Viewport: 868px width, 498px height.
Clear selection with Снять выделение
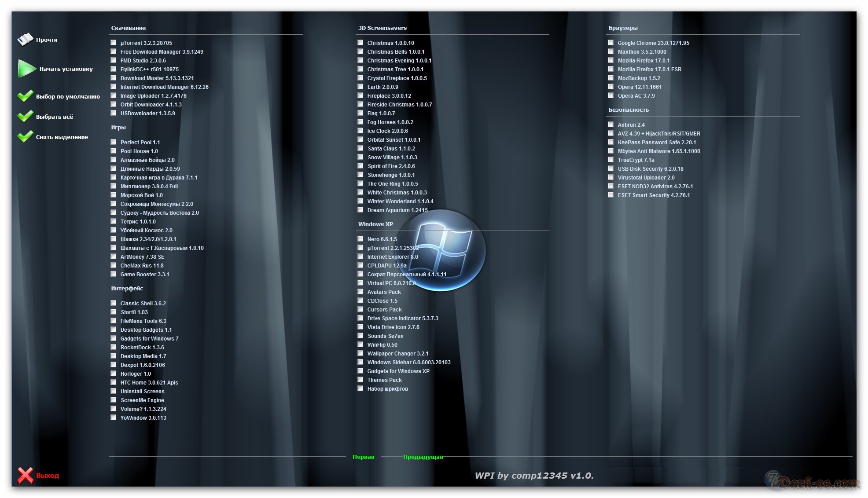(x=62, y=137)
